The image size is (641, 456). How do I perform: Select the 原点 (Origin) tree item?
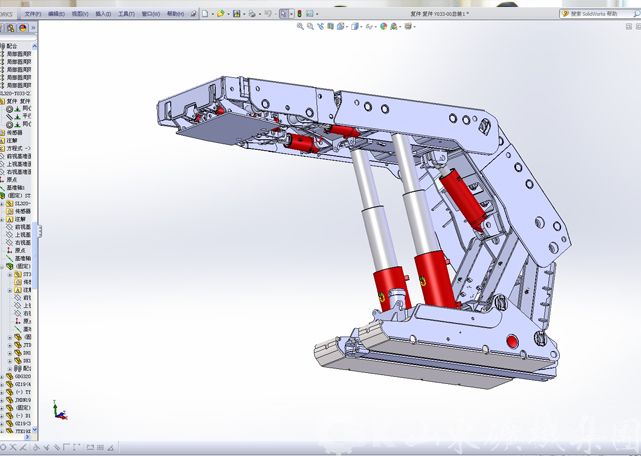[20, 179]
